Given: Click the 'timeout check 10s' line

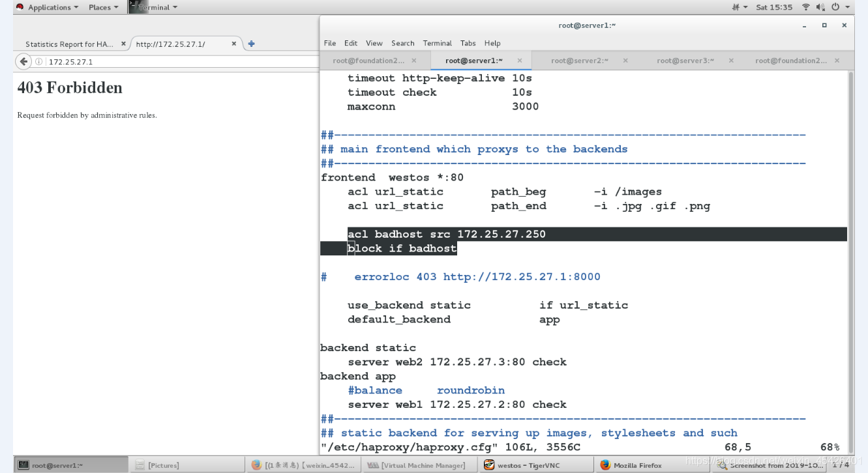Looking at the screenshot, I should pos(440,93).
